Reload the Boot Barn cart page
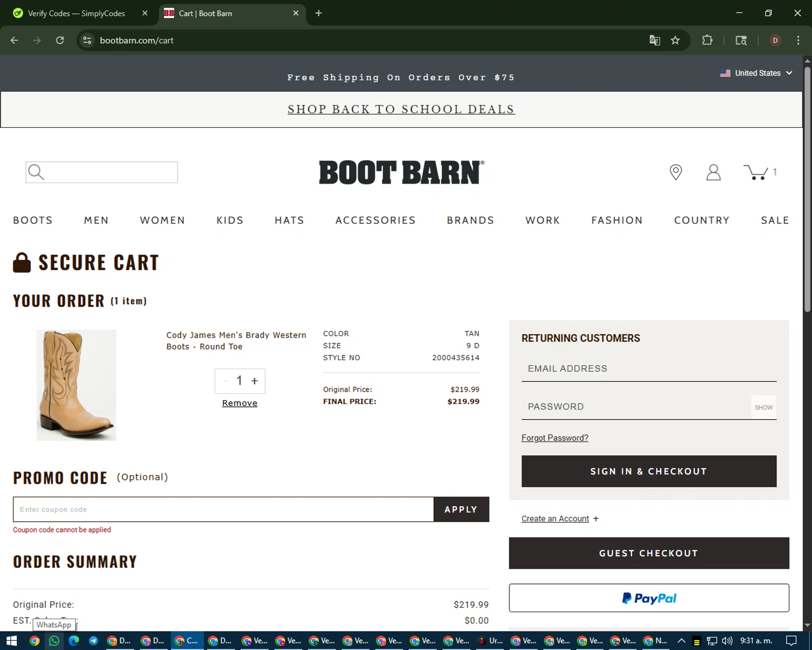 [x=60, y=40]
